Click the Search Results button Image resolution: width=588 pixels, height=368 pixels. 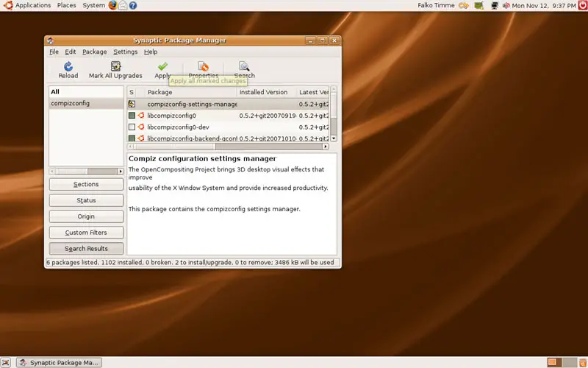tap(86, 249)
